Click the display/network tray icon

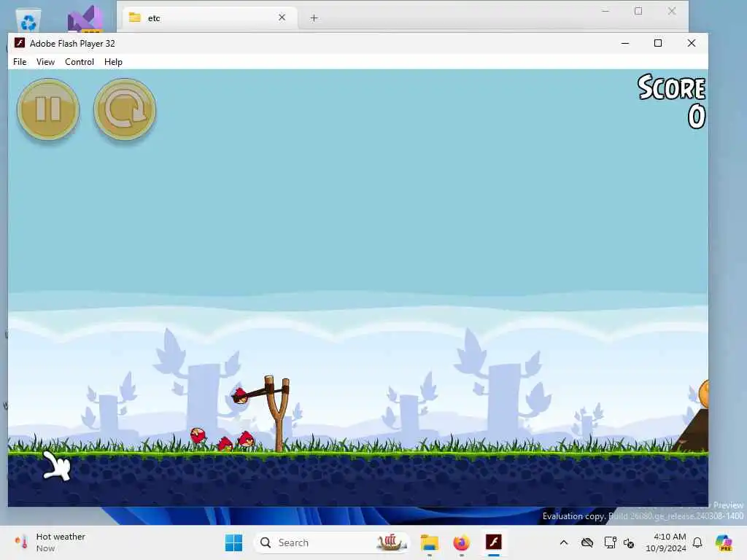(610, 542)
